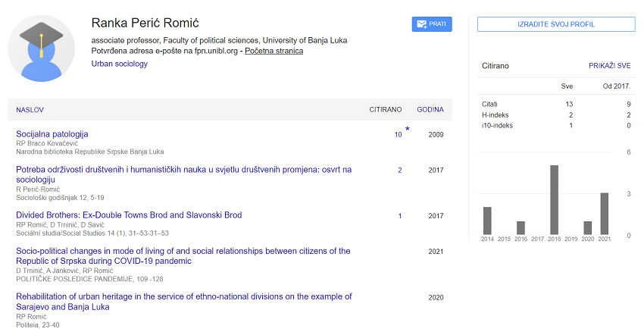Click citation count 2 for Potreba održivosti article

pos(400,170)
